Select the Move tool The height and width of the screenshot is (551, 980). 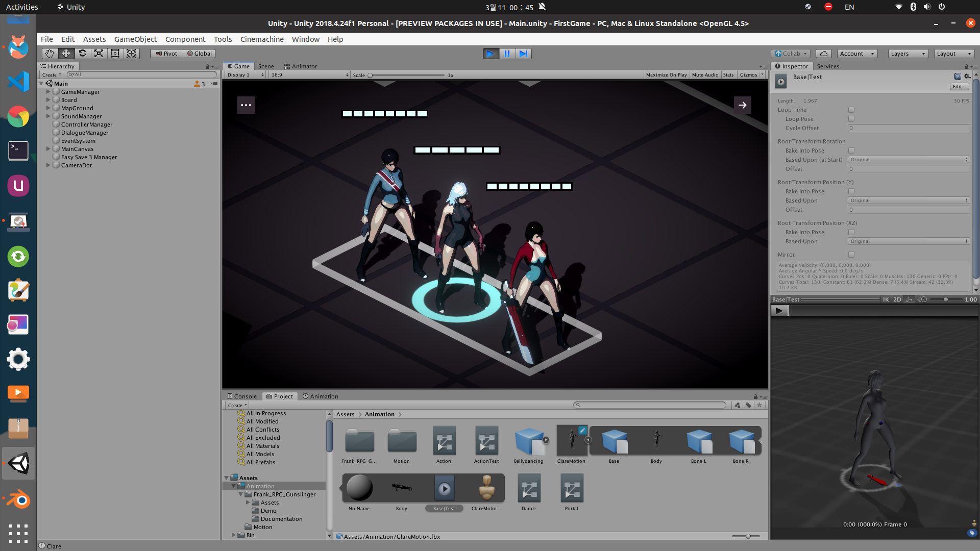pos(66,54)
